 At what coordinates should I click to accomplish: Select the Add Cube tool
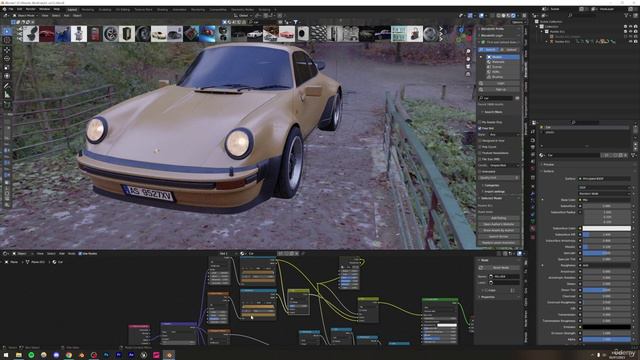click(x=7, y=104)
